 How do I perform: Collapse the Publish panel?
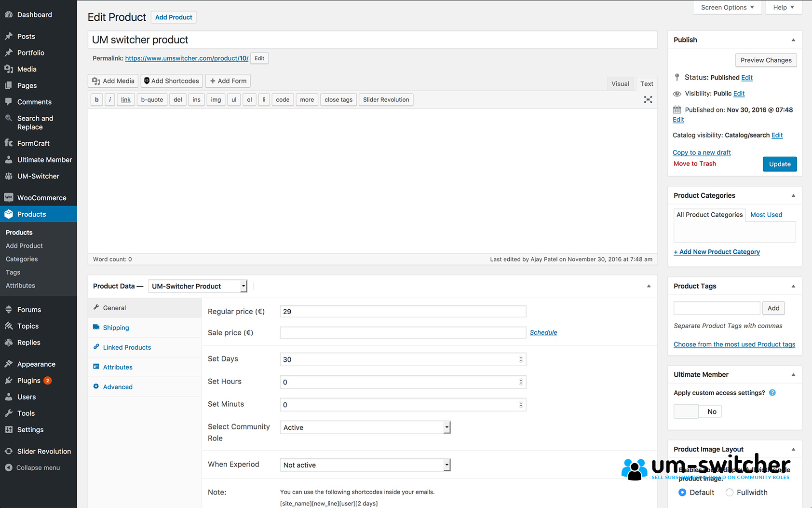[793, 40]
